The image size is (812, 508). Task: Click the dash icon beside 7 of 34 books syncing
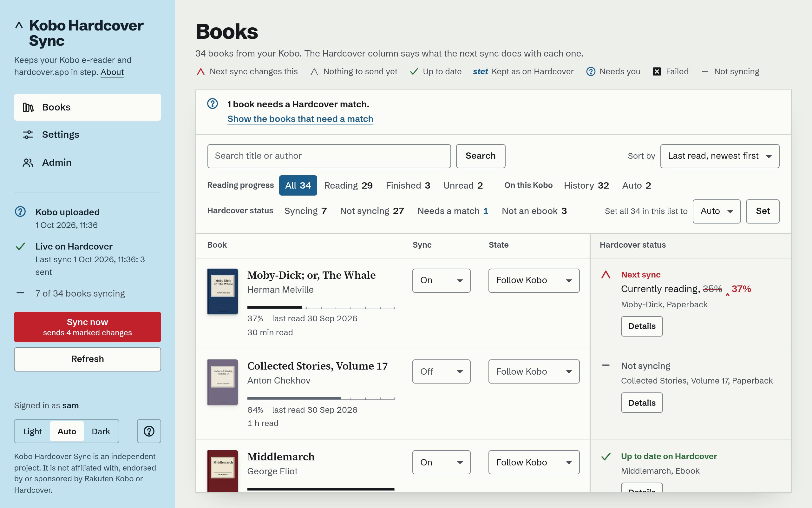pos(20,293)
